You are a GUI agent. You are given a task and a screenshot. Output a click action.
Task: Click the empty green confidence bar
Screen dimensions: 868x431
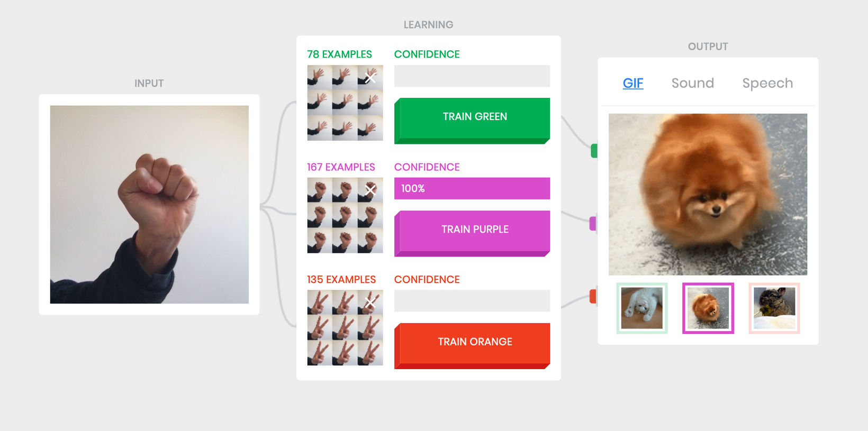point(472,76)
